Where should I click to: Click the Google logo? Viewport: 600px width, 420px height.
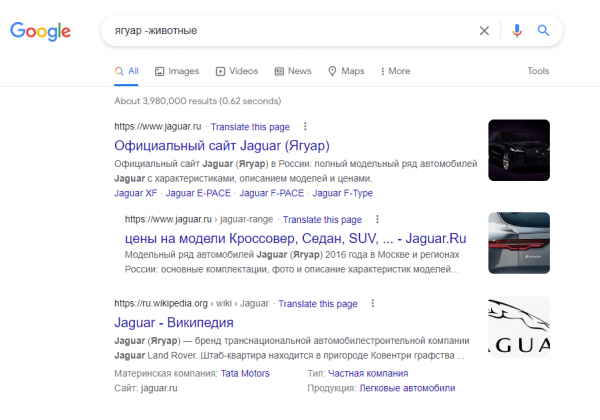[40, 31]
